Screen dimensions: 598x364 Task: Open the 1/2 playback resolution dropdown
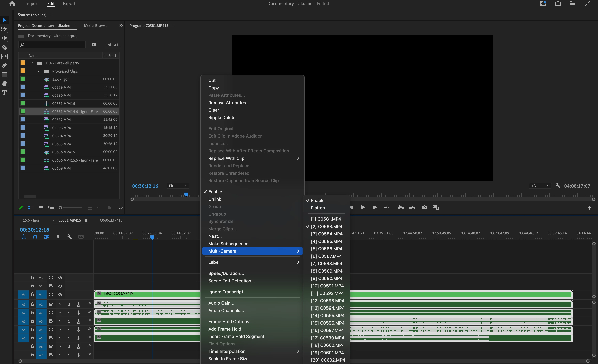click(x=540, y=186)
